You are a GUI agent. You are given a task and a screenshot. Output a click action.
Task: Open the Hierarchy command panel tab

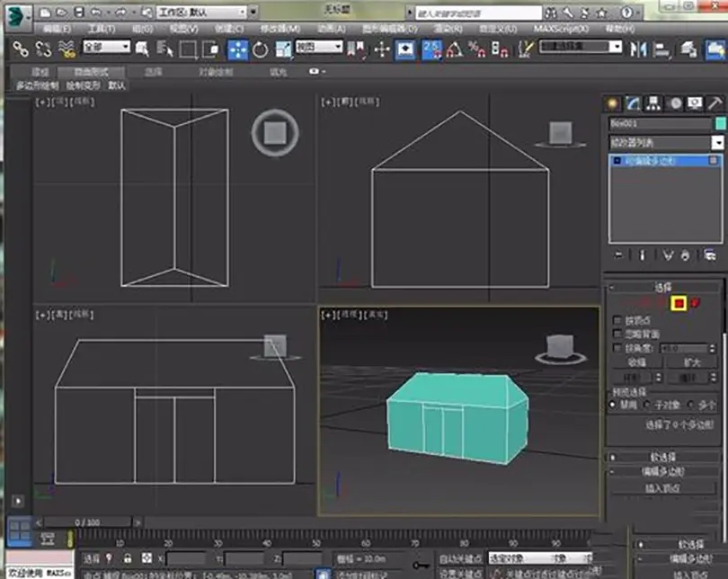point(653,103)
